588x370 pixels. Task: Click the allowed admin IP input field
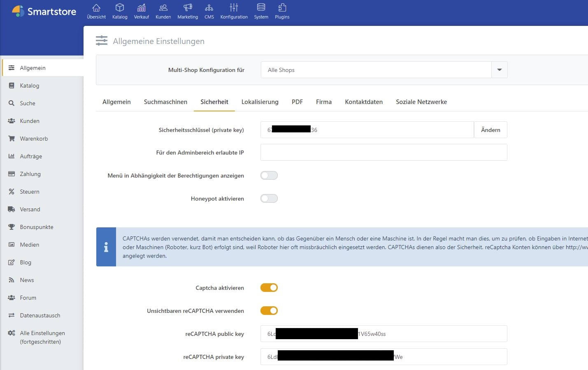pos(383,153)
